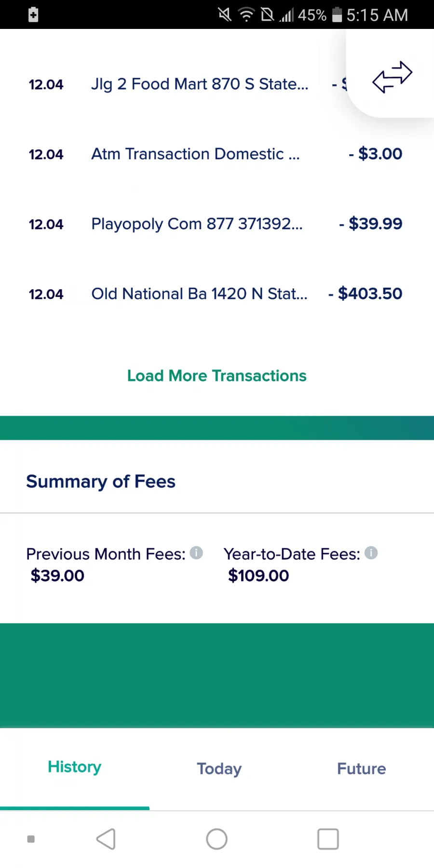Tap the Summary of Fees heading
This screenshot has height=868, width=434.
pyautogui.click(x=101, y=482)
